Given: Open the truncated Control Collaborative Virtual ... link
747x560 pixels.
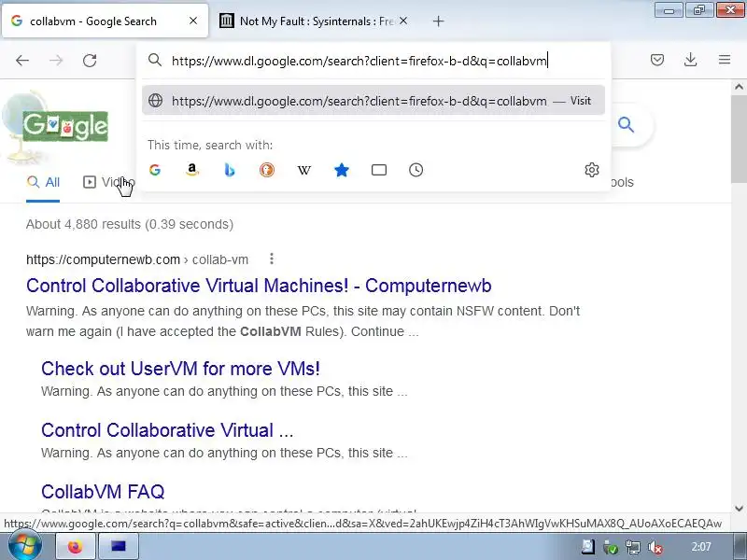Looking at the screenshot, I should tap(167, 430).
